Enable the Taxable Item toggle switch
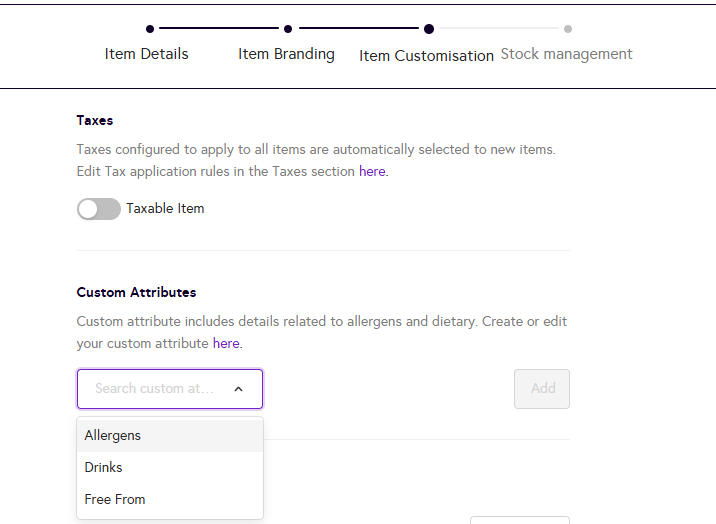The image size is (716, 524). click(98, 209)
